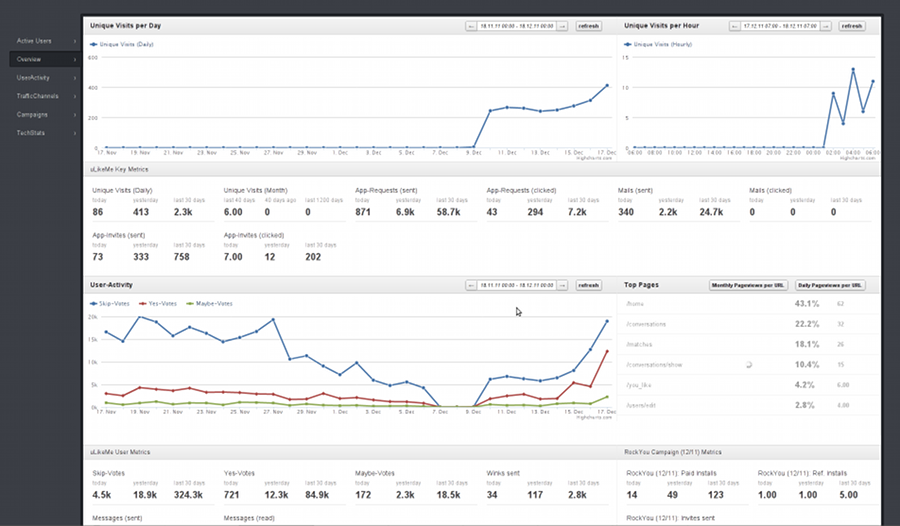
Task: Click RockYou Ref. Installs last 30 days 5.00
Action: click(848, 494)
